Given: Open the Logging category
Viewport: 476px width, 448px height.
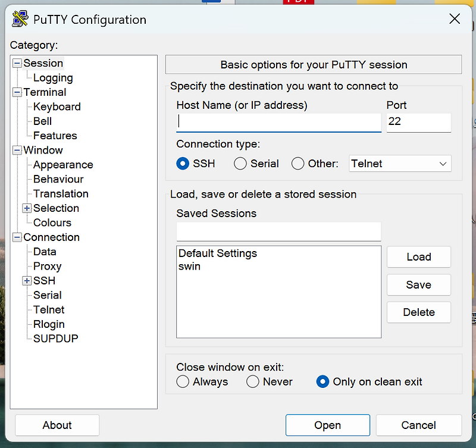Looking at the screenshot, I should click(53, 78).
